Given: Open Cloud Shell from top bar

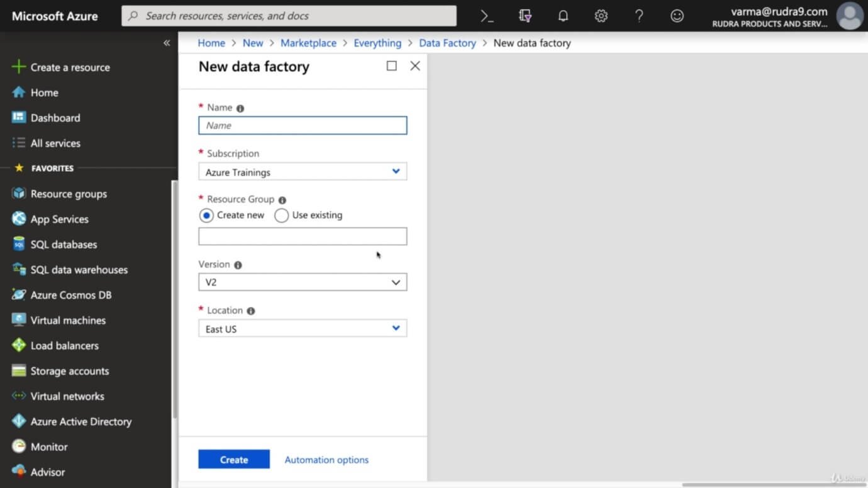Looking at the screenshot, I should coord(487,16).
